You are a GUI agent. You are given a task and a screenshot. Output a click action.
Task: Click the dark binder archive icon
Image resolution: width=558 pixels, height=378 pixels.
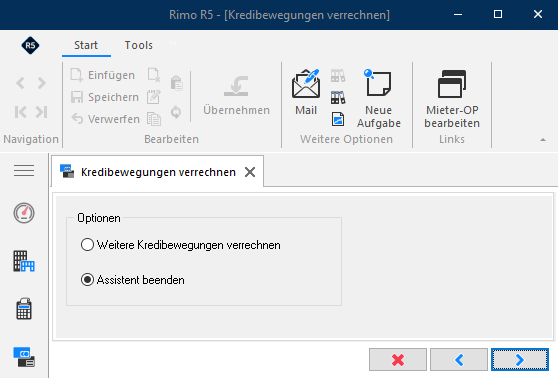[x=338, y=97]
